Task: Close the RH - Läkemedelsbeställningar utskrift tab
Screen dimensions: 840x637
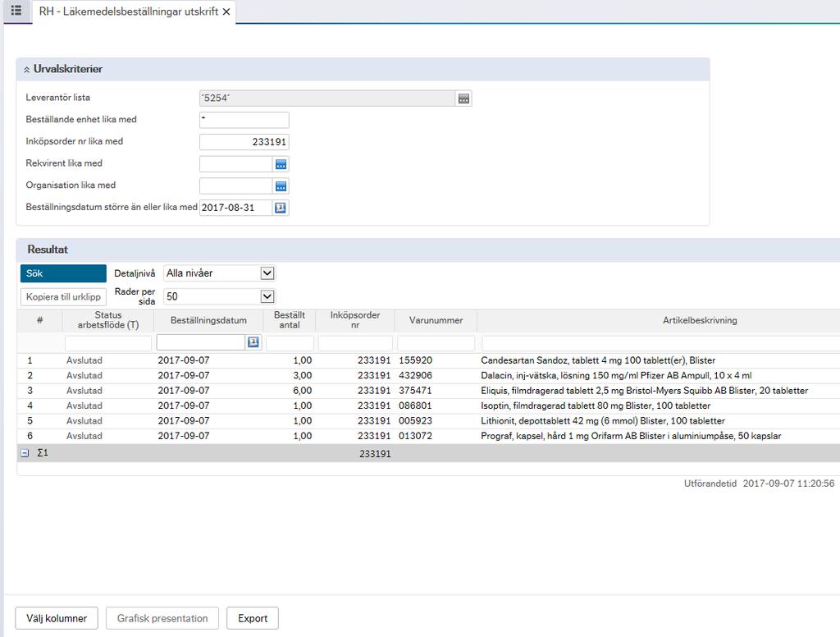Action: (x=226, y=11)
